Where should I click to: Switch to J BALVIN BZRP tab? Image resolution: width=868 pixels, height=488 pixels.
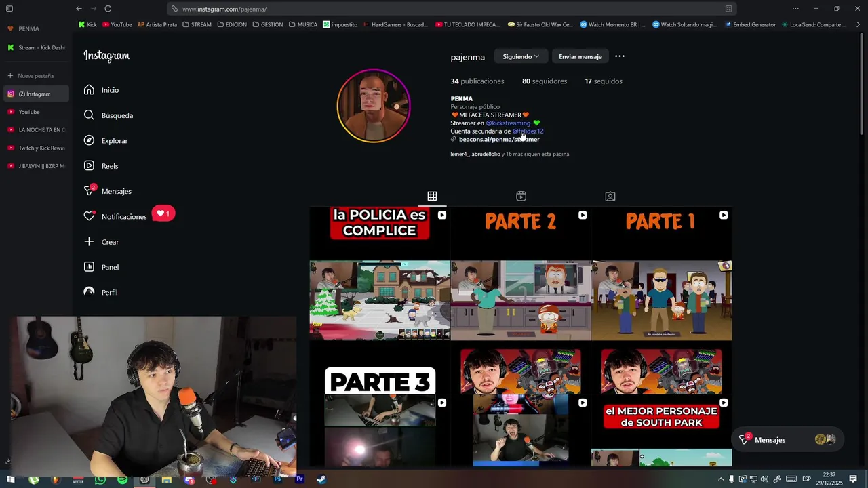pyautogui.click(x=37, y=166)
